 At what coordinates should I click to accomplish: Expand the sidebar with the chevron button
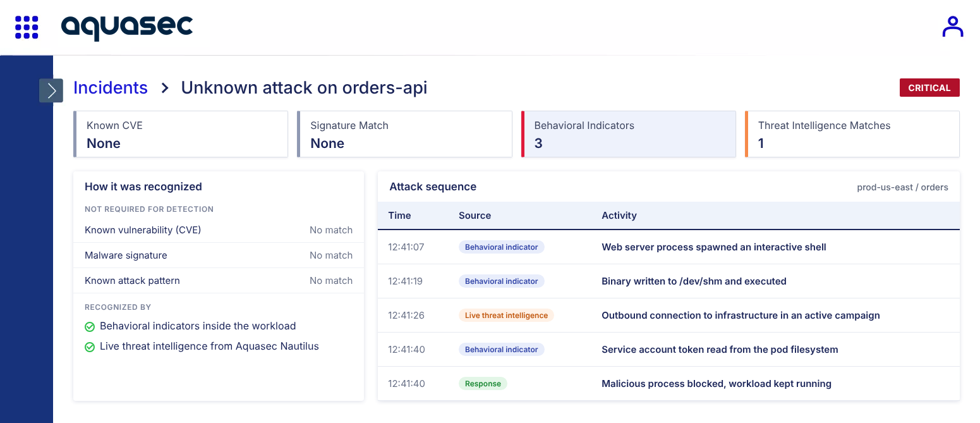(x=51, y=90)
